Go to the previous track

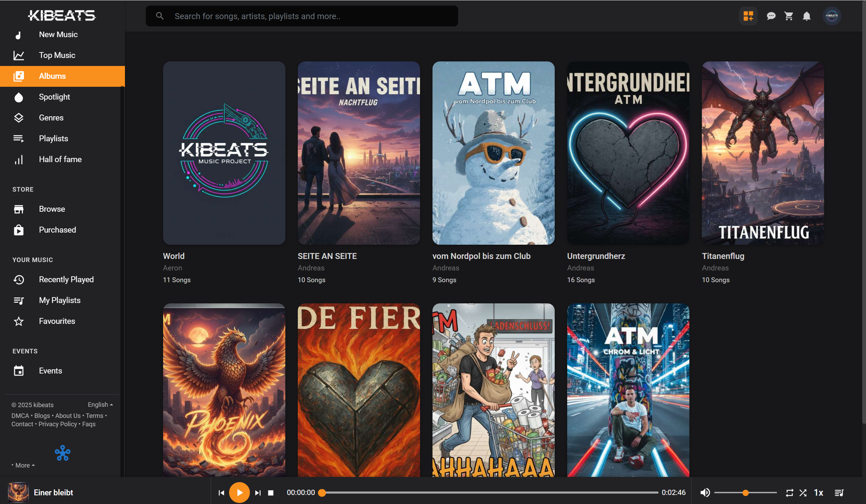[221, 493]
